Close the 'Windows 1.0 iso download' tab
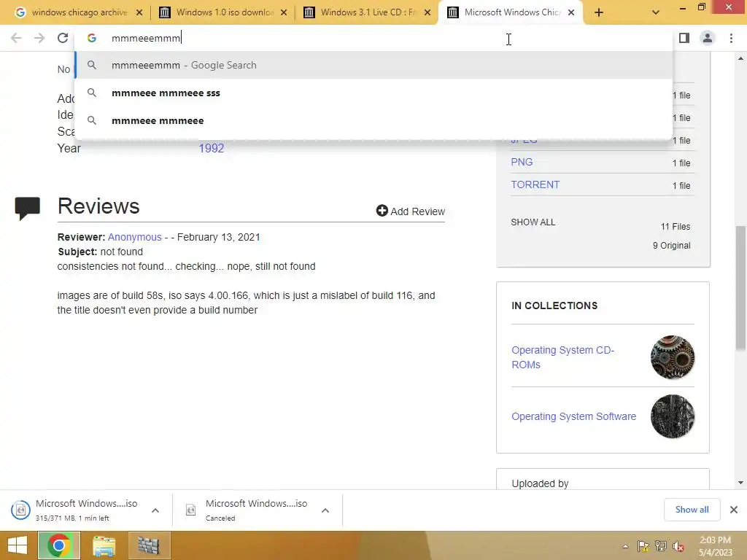 coord(284,13)
